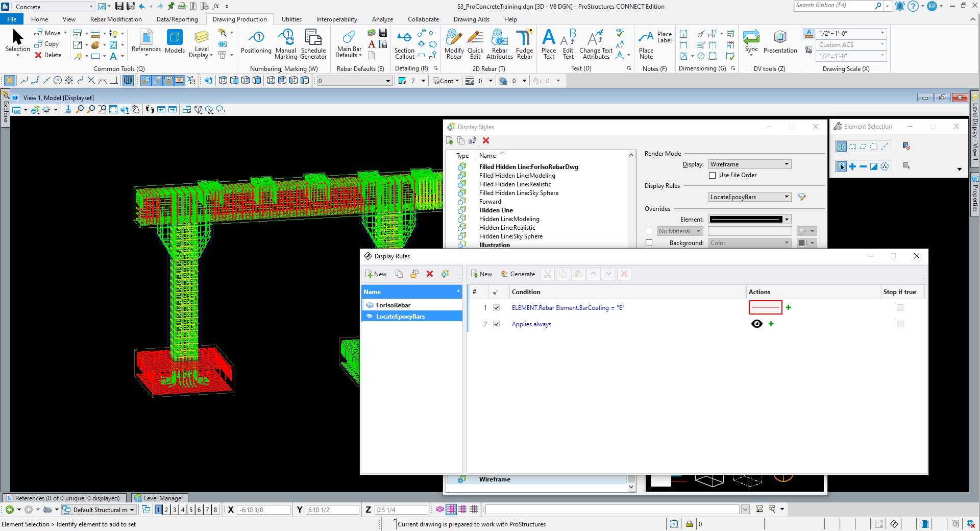The width and height of the screenshot is (980, 531).
Task: Open the 1/2"=1'-0" drawing scale dropdown
Action: (x=851, y=33)
